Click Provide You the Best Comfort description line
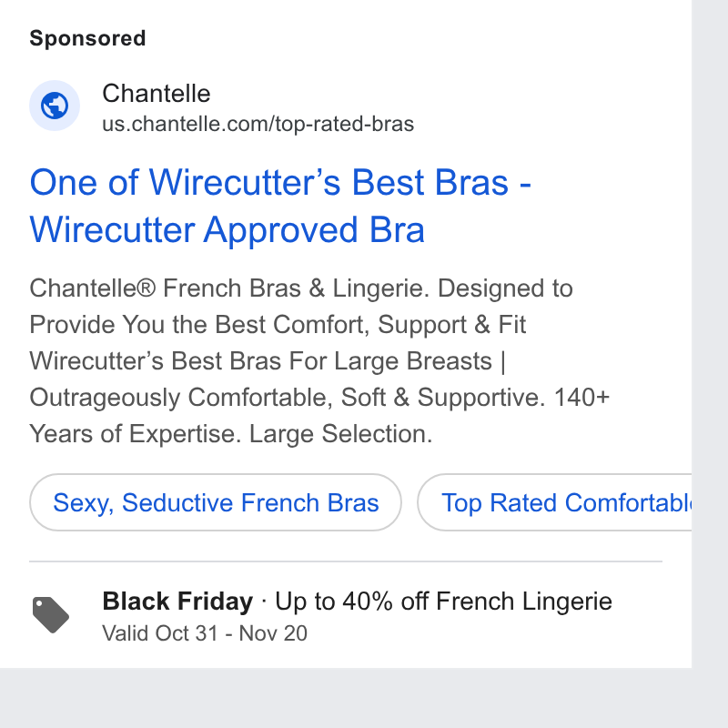 click(278, 324)
